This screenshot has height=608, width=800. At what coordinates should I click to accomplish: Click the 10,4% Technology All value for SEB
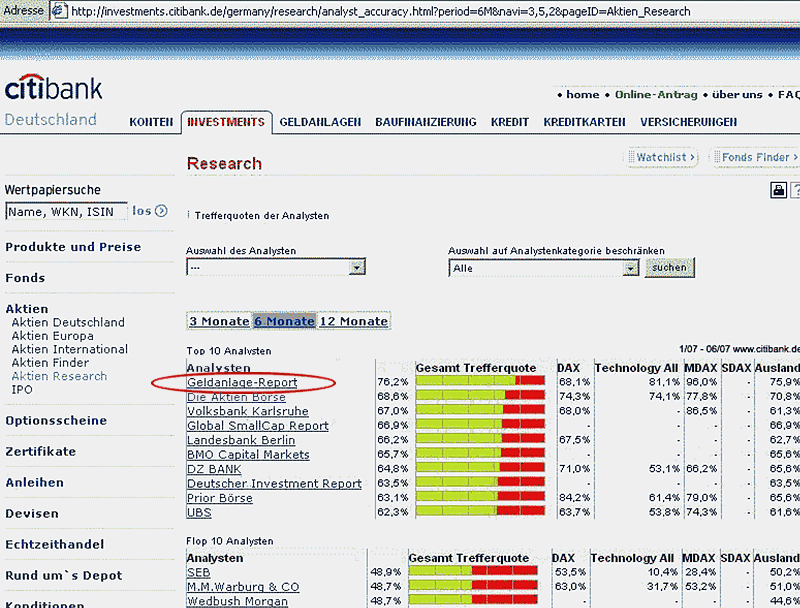[x=662, y=572]
